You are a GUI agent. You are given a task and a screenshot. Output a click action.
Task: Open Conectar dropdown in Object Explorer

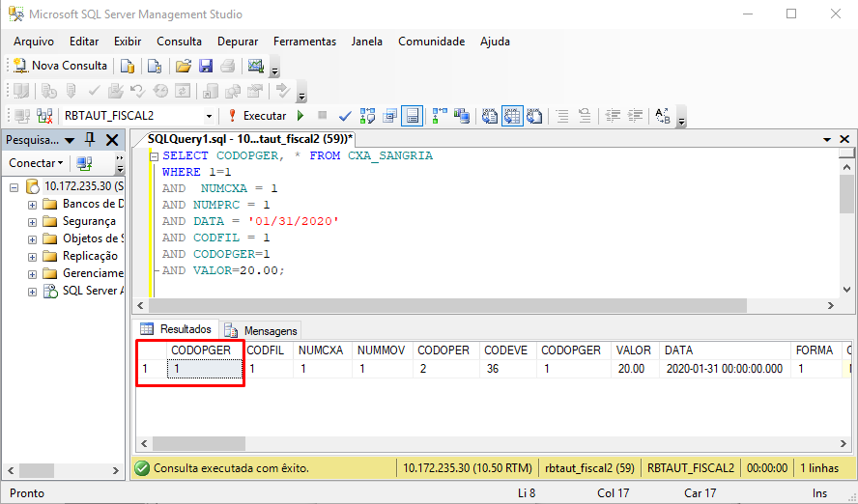36,163
